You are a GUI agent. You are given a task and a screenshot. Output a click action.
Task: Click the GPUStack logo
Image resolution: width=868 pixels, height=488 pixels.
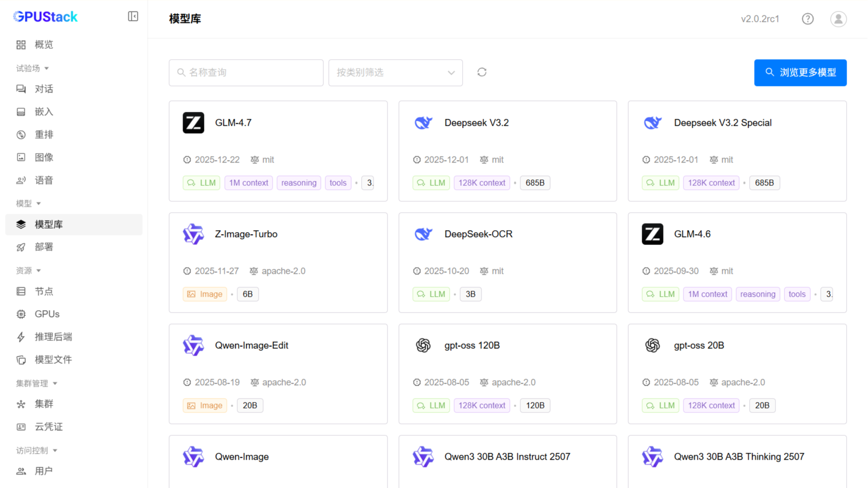point(45,17)
